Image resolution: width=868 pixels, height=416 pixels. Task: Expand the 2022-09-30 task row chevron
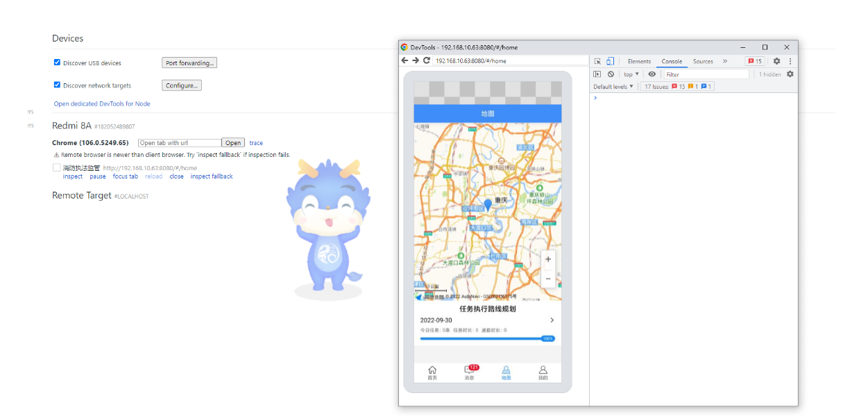click(552, 320)
